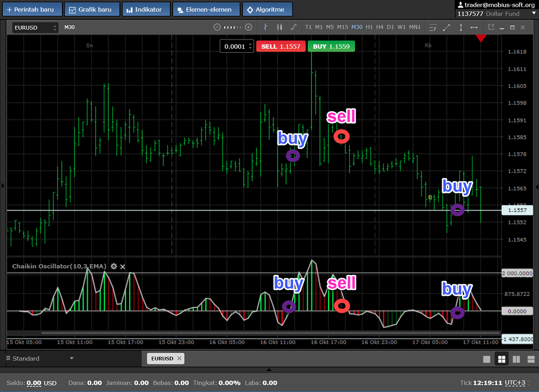This screenshot has height=392, width=539.
Task: Collapse the right side panel arrow
Action: coord(537,187)
